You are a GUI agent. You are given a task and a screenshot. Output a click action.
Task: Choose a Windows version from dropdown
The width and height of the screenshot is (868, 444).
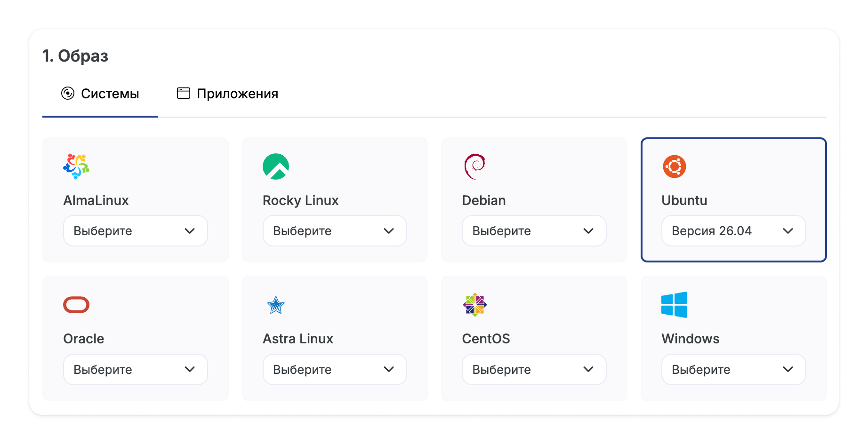point(733,370)
